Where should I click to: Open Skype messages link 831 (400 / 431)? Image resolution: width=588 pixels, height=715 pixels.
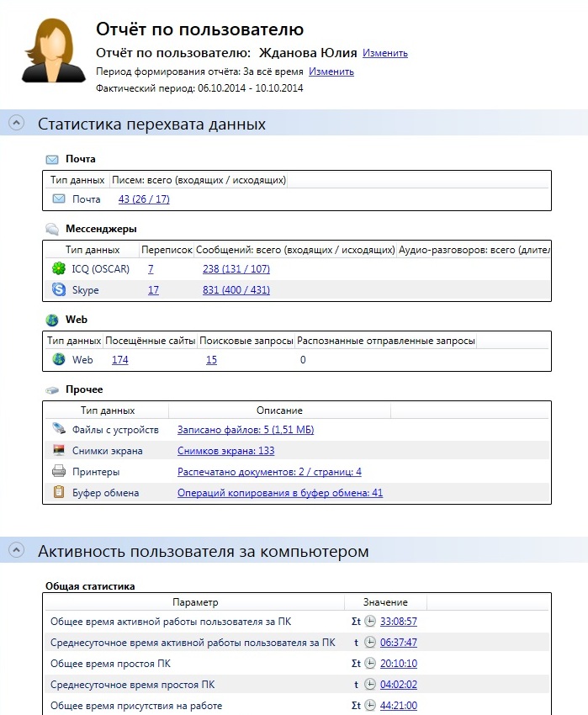pos(236,290)
